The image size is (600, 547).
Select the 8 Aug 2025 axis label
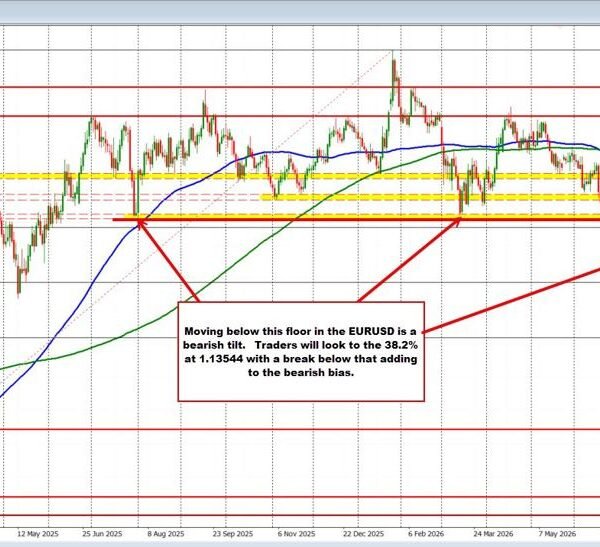point(166,534)
